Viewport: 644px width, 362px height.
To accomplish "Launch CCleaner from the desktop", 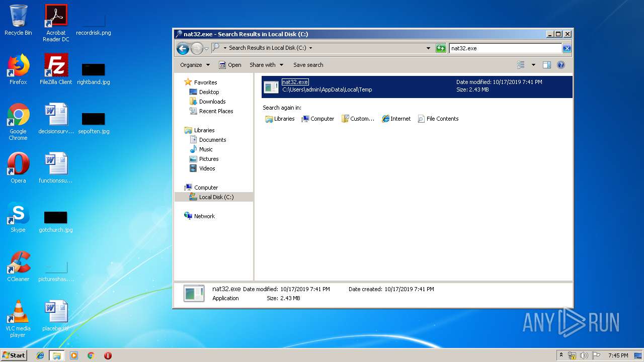I will (18, 266).
